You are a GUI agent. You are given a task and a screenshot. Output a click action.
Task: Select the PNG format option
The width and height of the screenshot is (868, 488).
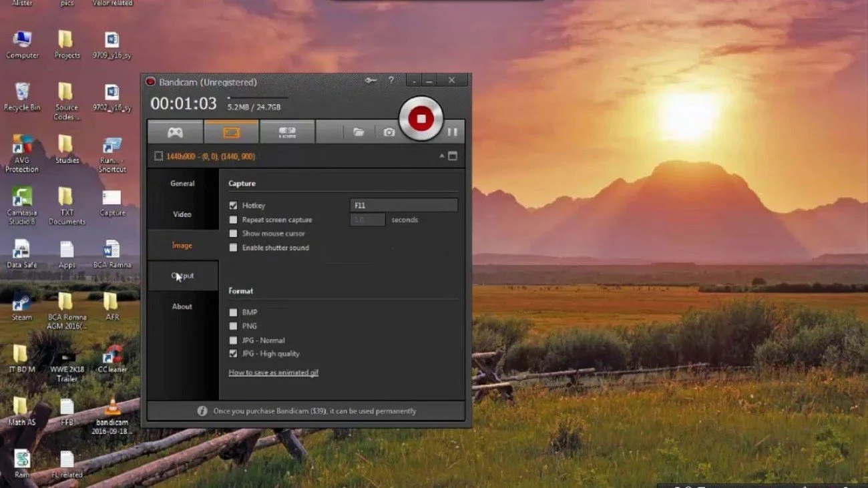(233, 326)
